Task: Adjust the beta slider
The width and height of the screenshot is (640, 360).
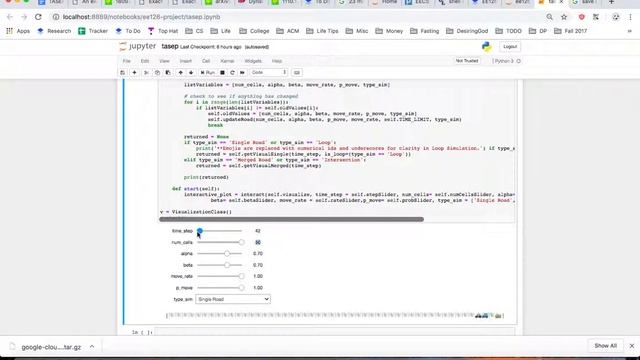Action: coord(220,265)
